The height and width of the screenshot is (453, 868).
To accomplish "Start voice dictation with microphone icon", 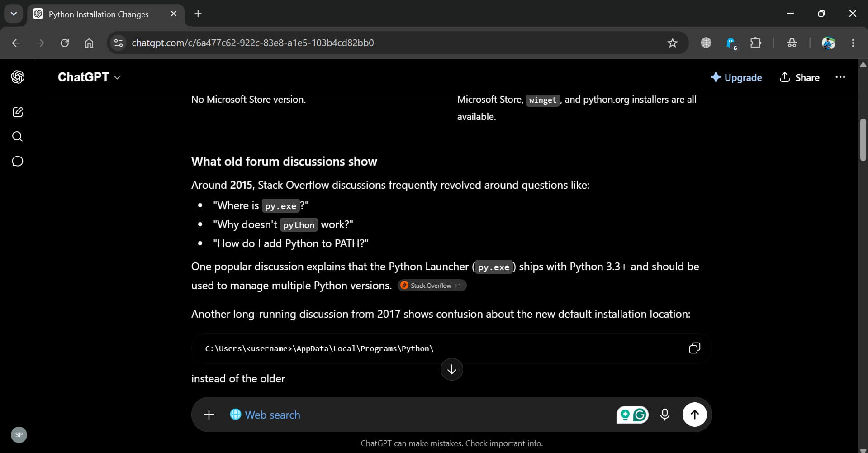I will [x=664, y=415].
